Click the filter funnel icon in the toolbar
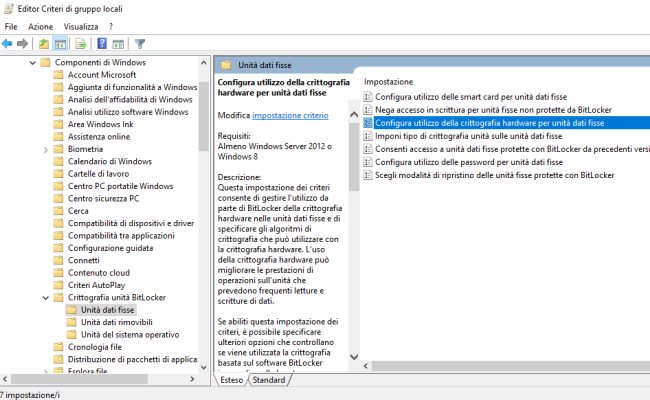Image resolution: width=650 pixels, height=400 pixels. point(140,44)
